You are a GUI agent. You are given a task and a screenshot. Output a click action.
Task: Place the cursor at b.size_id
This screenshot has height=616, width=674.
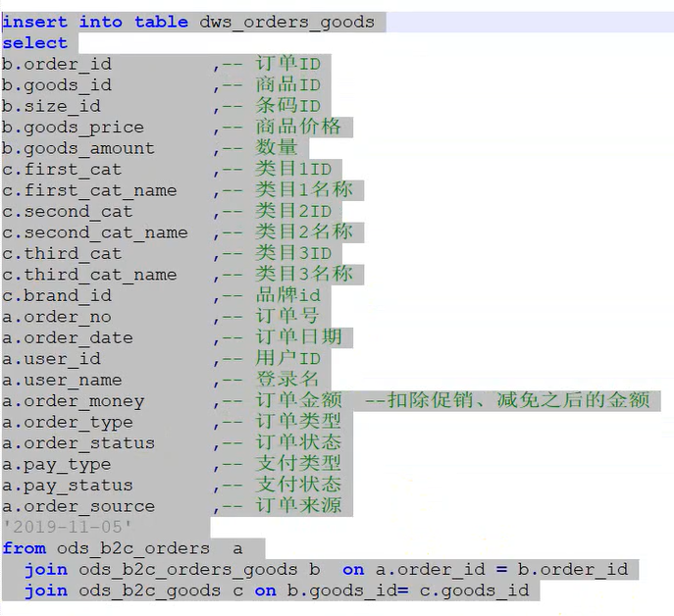(51, 107)
